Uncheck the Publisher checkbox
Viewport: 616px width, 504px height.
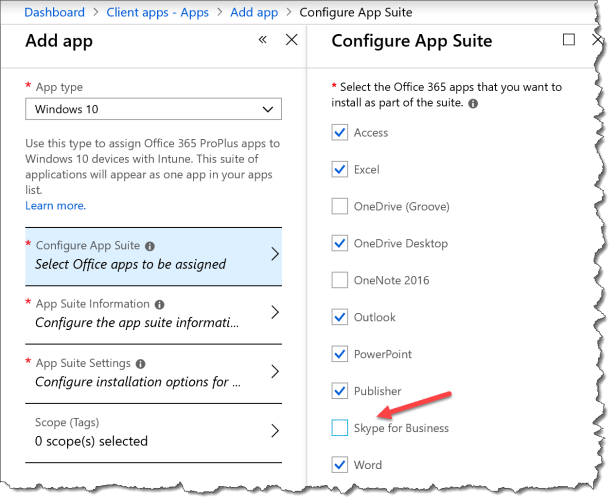tap(339, 391)
